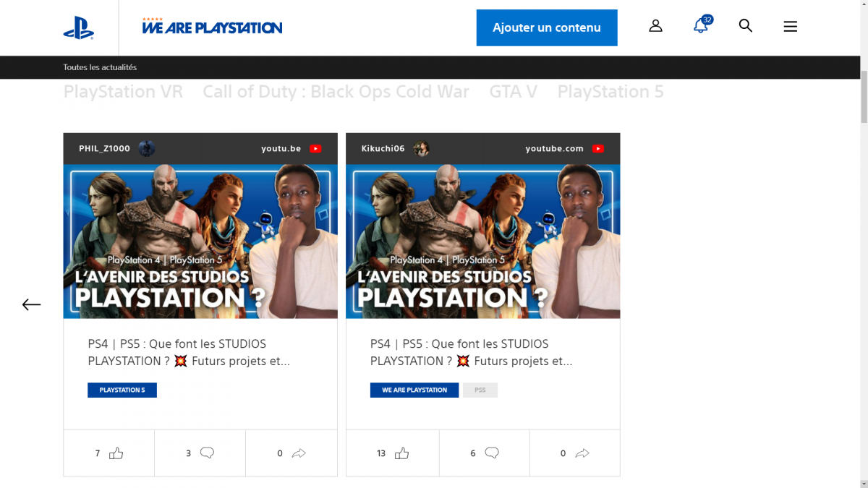The height and width of the screenshot is (488, 868).
Task: Like Kikuchi06's post with the thumbs-up
Action: (x=402, y=453)
